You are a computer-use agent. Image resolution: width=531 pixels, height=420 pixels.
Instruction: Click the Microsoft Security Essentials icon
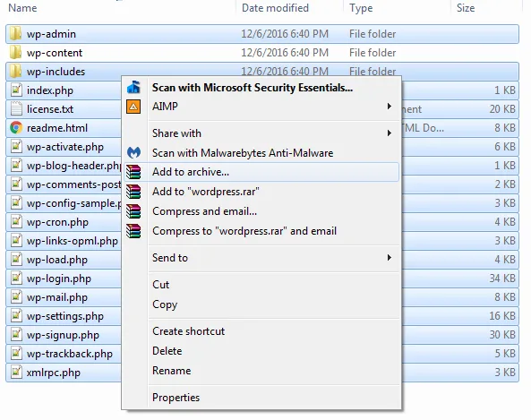pyautogui.click(x=133, y=88)
